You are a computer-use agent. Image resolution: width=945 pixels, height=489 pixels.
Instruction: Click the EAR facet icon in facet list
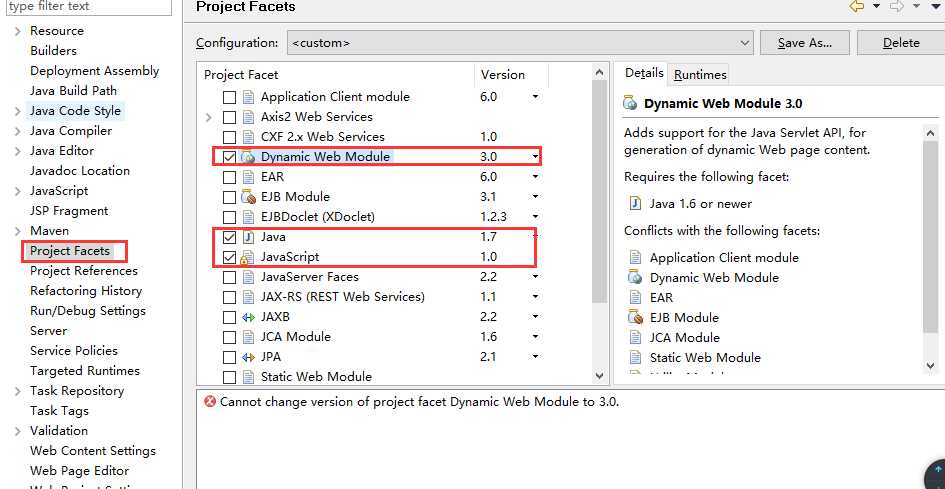[248, 177]
